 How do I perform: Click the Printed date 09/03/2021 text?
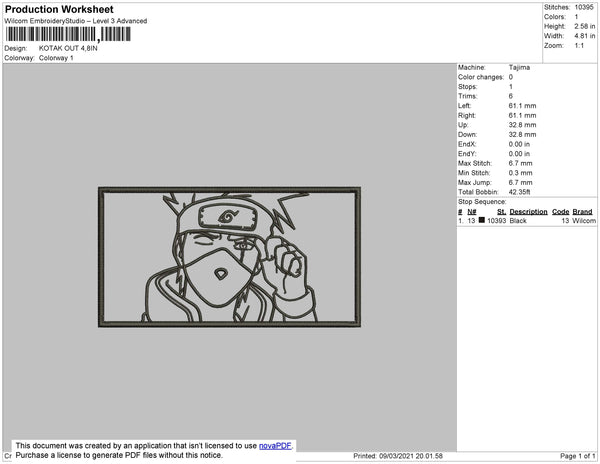(x=398, y=456)
